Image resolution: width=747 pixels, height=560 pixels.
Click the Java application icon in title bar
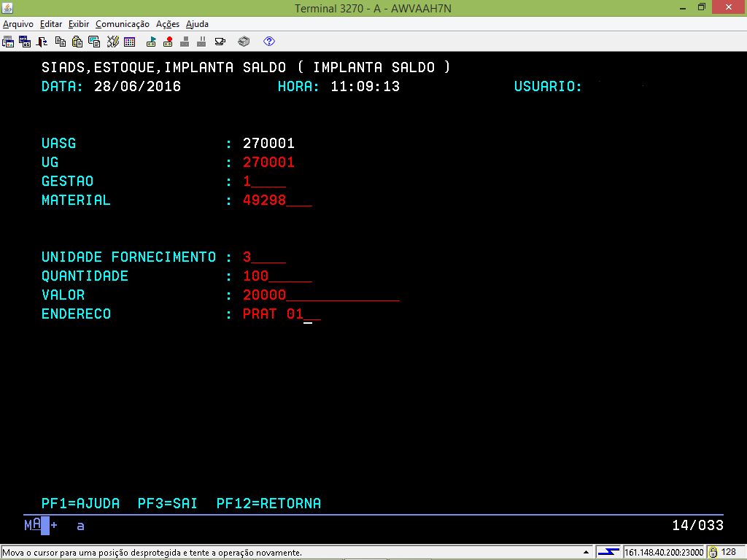click(x=7, y=7)
